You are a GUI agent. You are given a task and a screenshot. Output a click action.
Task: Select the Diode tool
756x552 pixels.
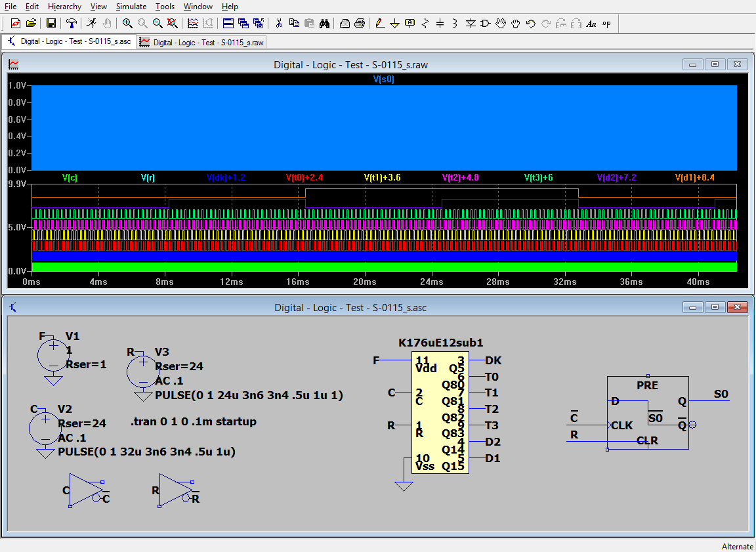click(471, 24)
